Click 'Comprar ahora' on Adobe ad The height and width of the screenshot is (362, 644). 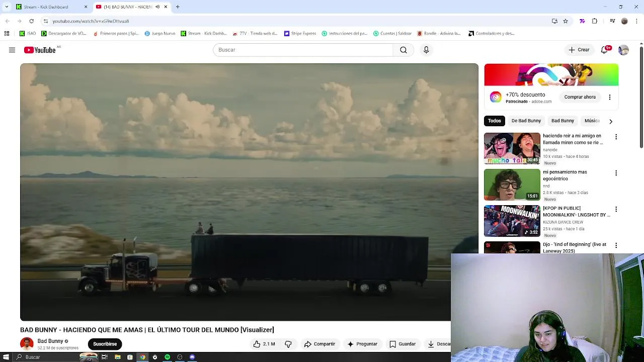pos(580,97)
